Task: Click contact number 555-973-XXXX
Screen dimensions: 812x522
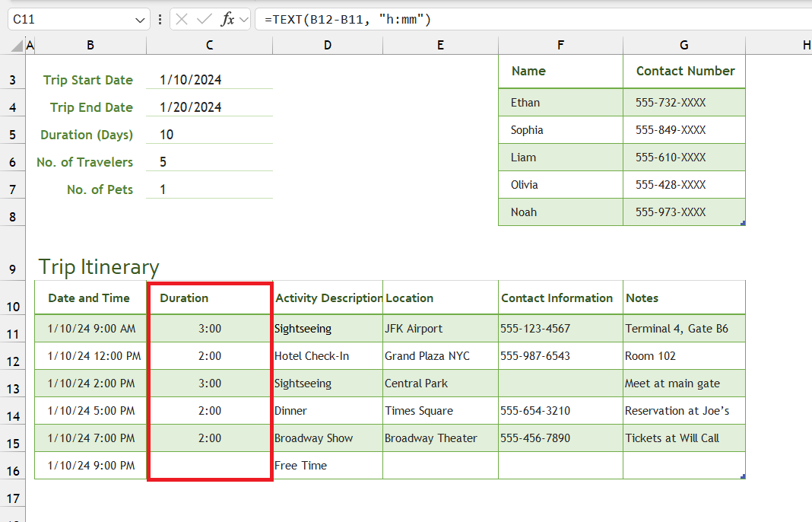Action: (684, 212)
